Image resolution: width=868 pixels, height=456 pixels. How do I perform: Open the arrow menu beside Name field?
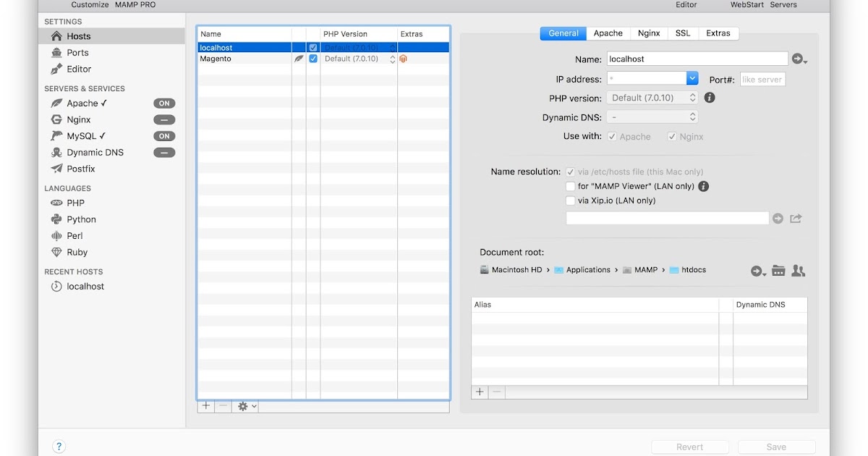[799, 59]
